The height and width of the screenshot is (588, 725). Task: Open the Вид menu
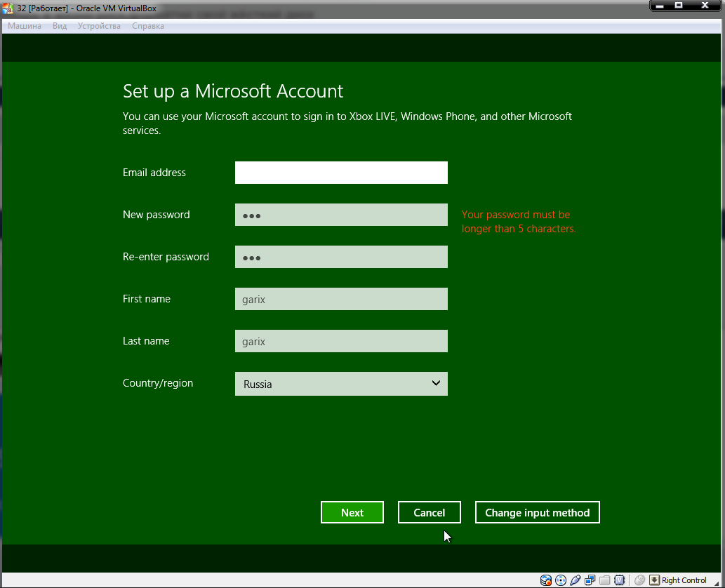coord(60,26)
